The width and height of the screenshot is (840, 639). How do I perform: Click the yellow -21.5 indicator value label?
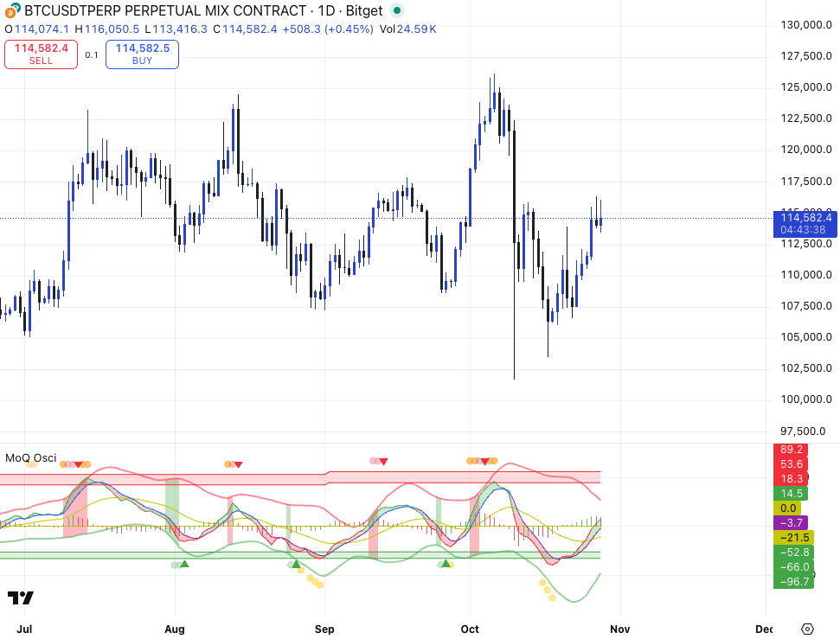(792, 537)
